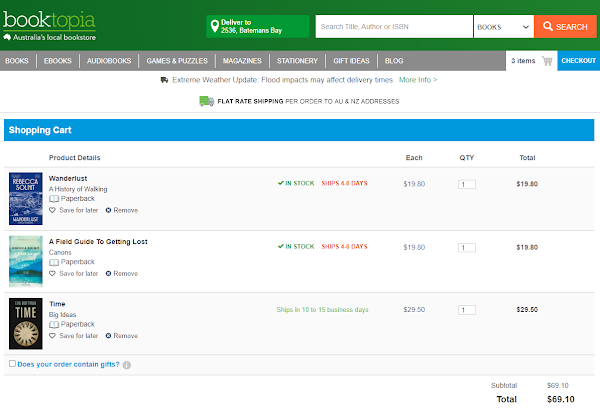
Task: Open the MAGAZINES menu
Action: click(x=242, y=61)
